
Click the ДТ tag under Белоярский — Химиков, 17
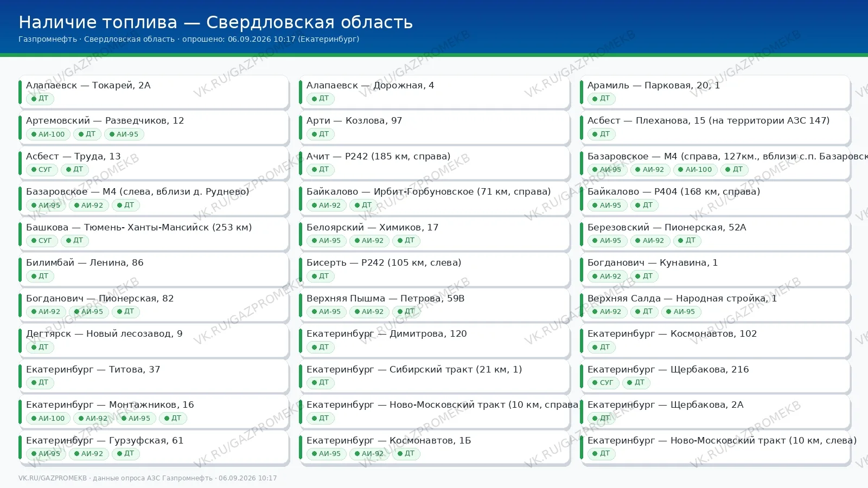tap(406, 241)
